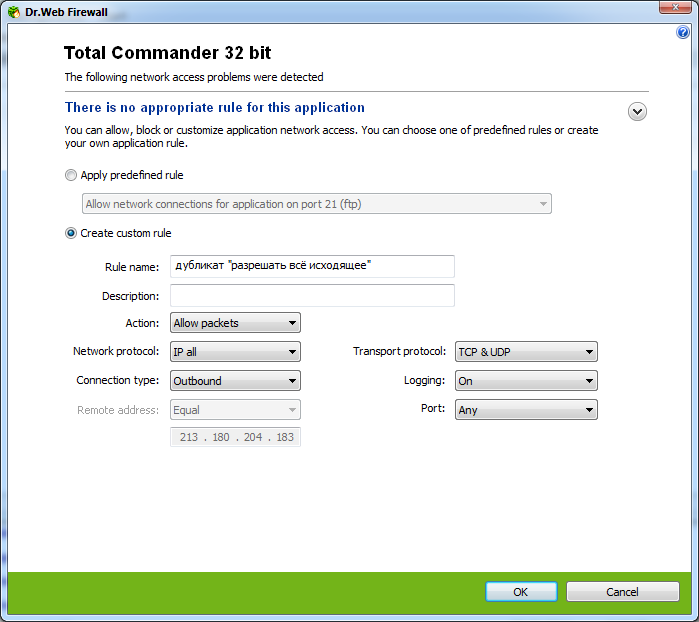The height and width of the screenshot is (622, 699).
Task: Open the Remote address dropdown showing Equal
Action: (235, 410)
